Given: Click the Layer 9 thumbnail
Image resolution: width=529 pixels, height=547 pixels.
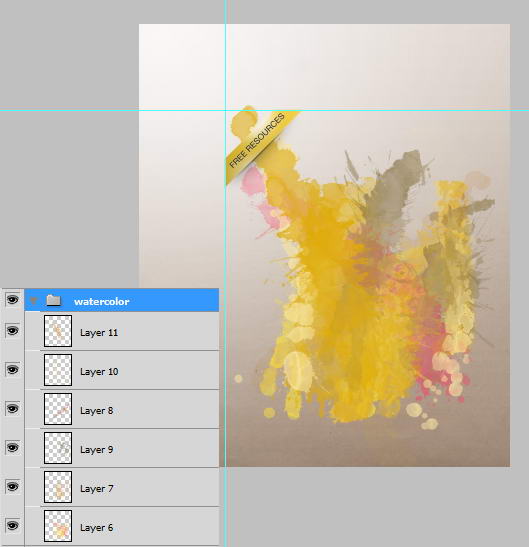Looking at the screenshot, I should [x=58, y=448].
